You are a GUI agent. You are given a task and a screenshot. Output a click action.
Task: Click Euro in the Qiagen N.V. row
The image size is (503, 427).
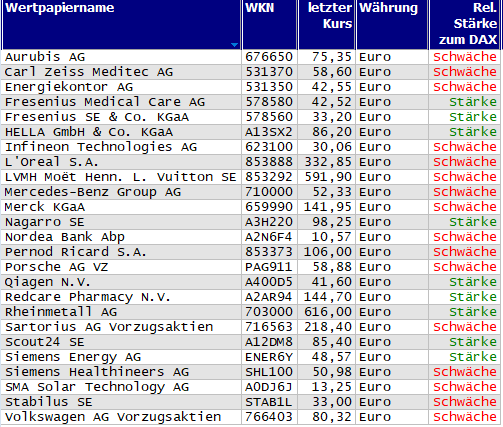coord(375,282)
